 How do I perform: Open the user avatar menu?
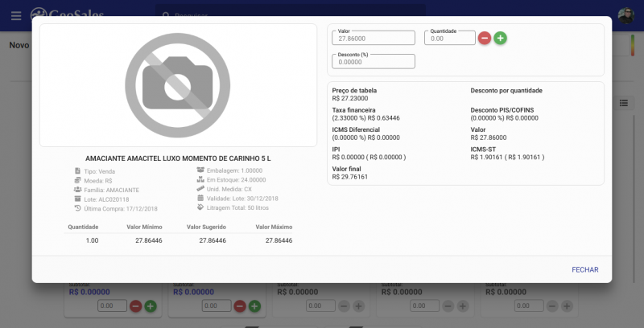pos(626,15)
